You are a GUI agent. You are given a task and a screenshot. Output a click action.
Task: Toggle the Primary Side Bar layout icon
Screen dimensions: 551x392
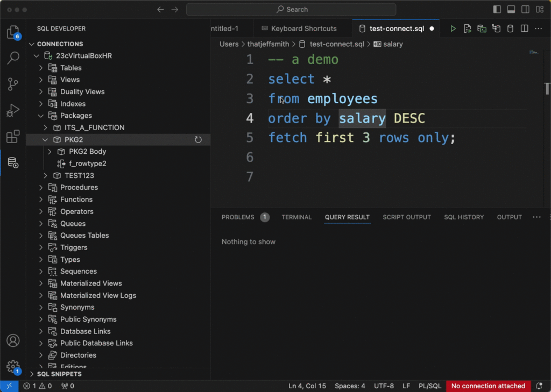pyautogui.click(x=497, y=10)
